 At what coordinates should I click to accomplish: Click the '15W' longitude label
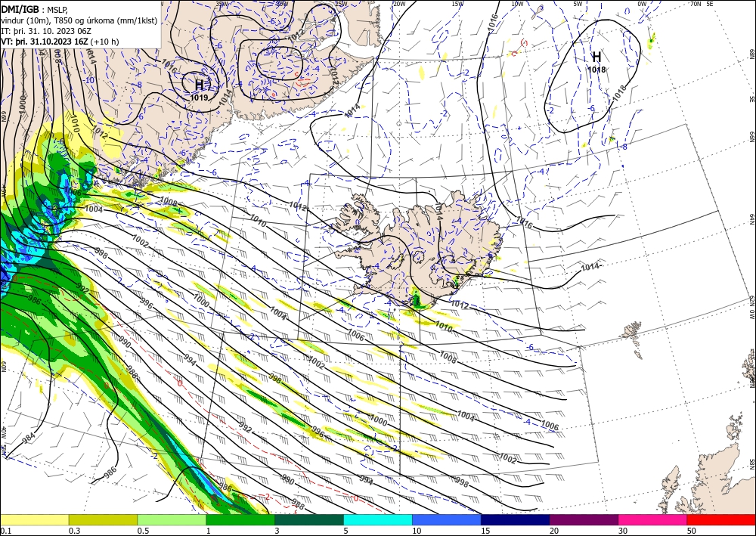click(457, 4)
